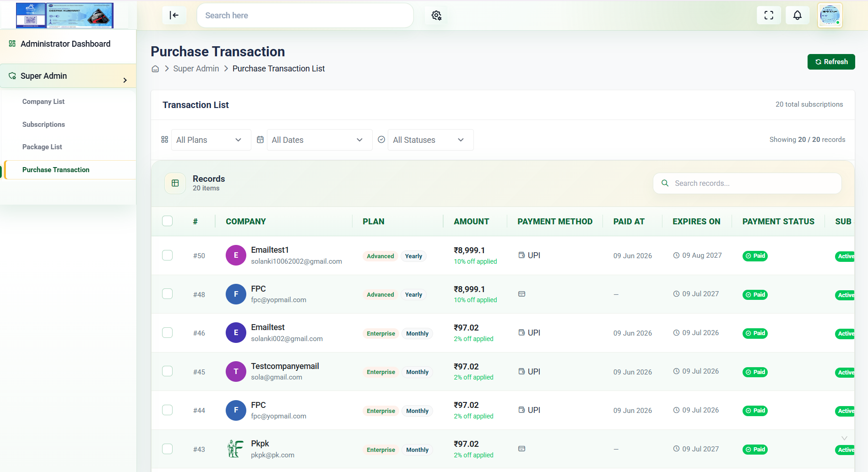The image size is (868, 472).
Task: Click 2% off applied in row #44
Action: 473,416
